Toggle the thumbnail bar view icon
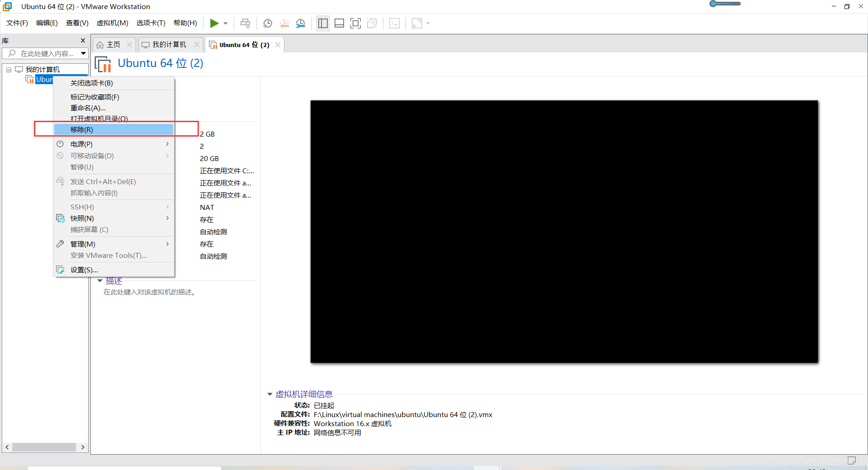The image size is (868, 470). coord(339,23)
